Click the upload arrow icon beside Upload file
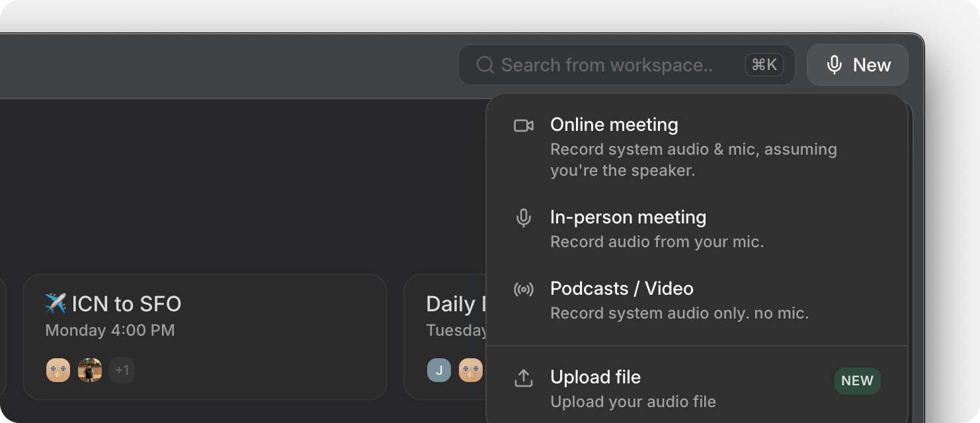 [x=524, y=377]
